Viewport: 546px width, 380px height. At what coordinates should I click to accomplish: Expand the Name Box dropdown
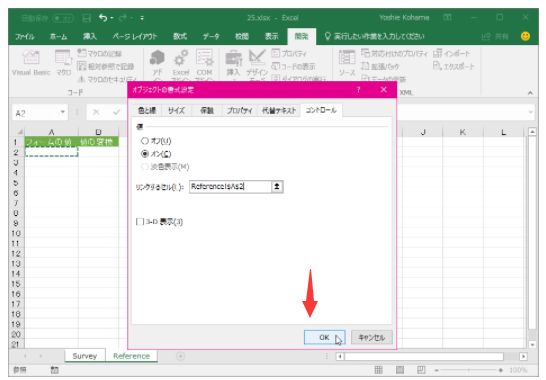tap(63, 112)
